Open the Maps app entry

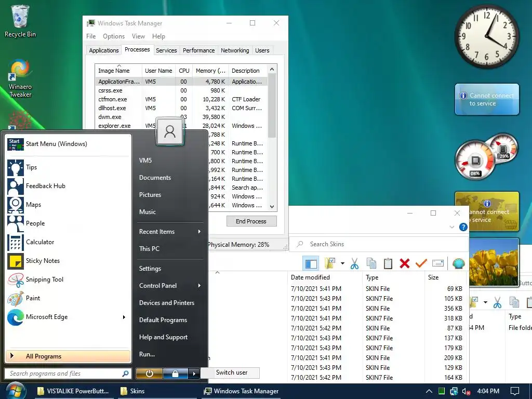[68, 205]
